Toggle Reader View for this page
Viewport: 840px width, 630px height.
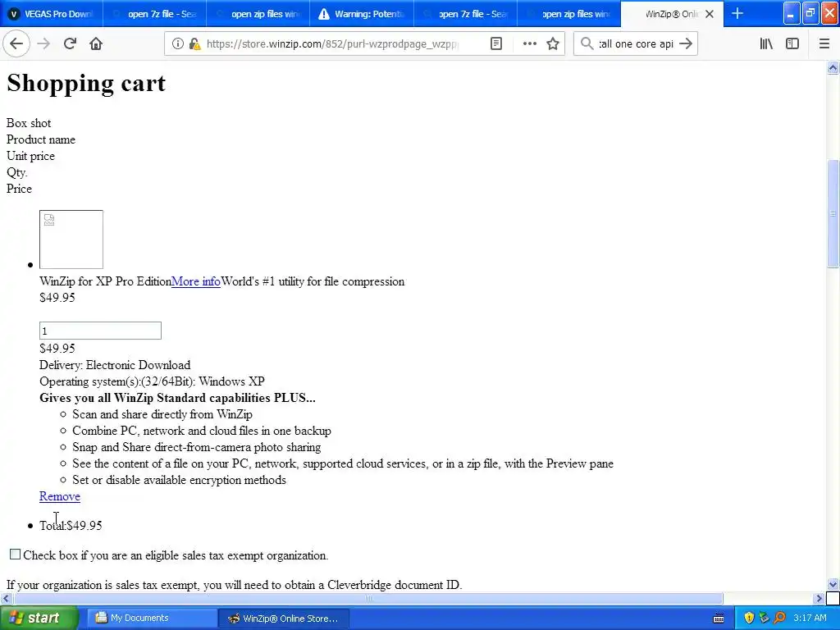click(496, 43)
